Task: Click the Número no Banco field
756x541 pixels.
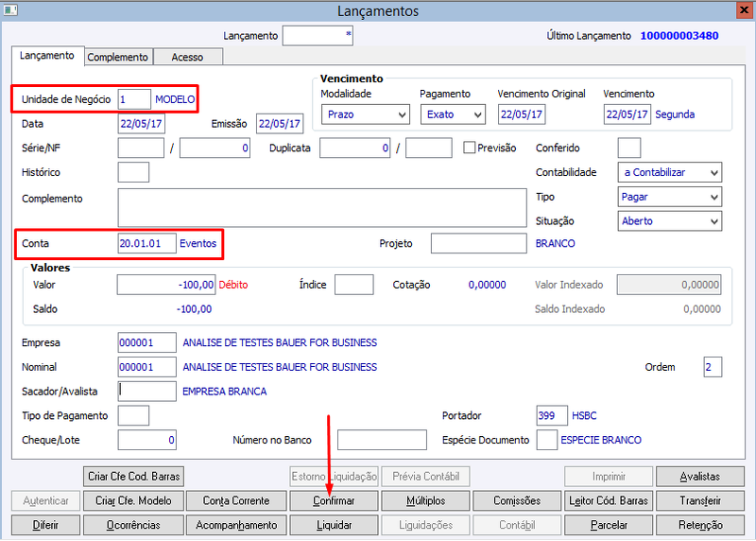Action: pyautogui.click(x=382, y=440)
